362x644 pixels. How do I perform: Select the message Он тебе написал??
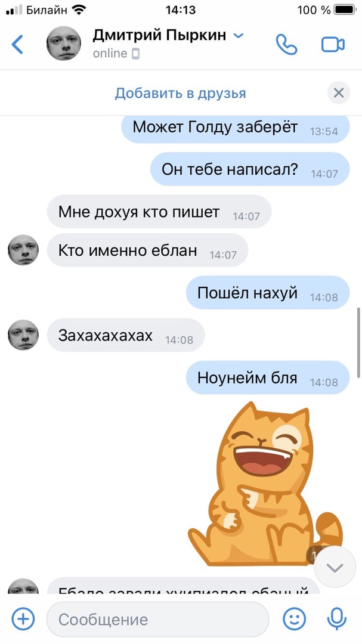pos(250,169)
